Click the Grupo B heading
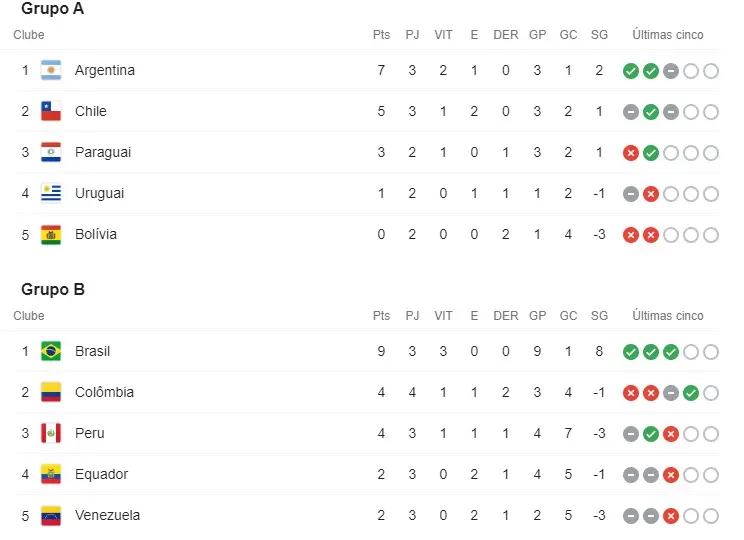 click(53, 290)
